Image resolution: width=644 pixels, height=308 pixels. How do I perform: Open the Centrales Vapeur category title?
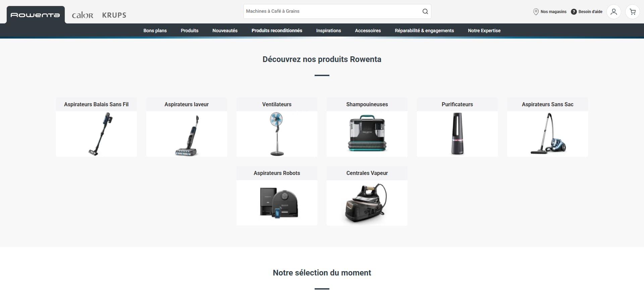pos(367,173)
